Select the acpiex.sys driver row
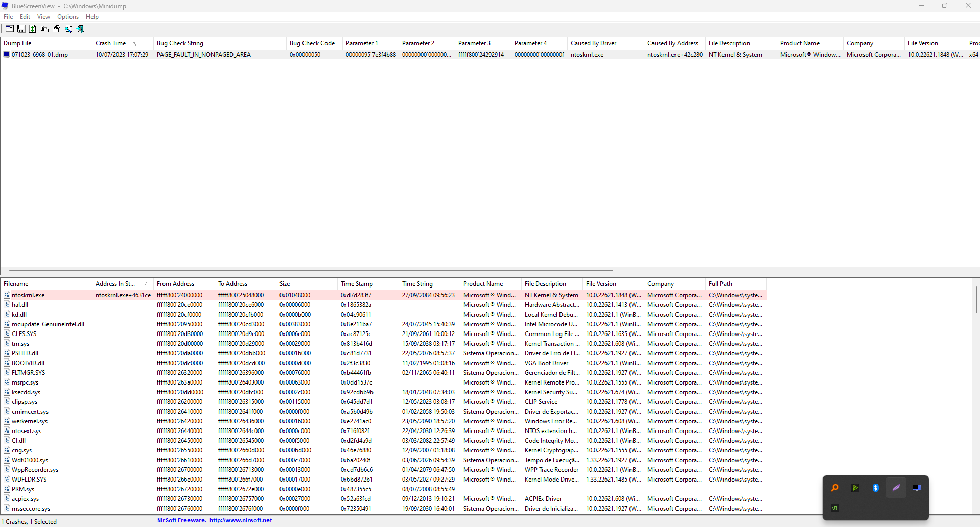This screenshot has width=980, height=527. tap(383, 499)
